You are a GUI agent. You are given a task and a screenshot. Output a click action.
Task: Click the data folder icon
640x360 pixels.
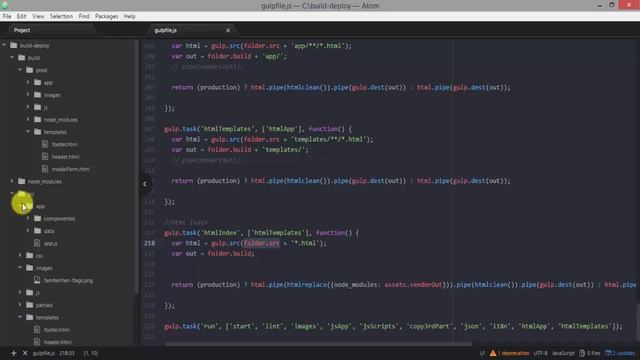point(38,231)
